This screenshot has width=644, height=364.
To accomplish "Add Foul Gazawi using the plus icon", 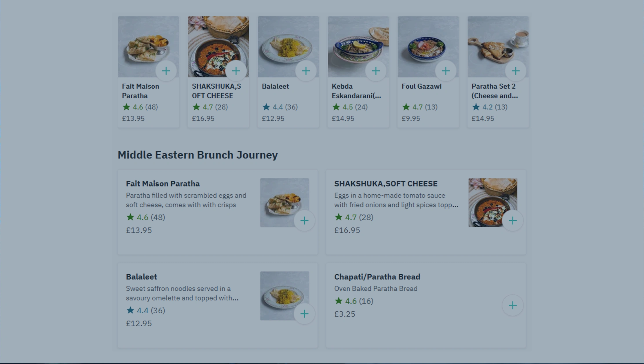I will (x=446, y=70).
